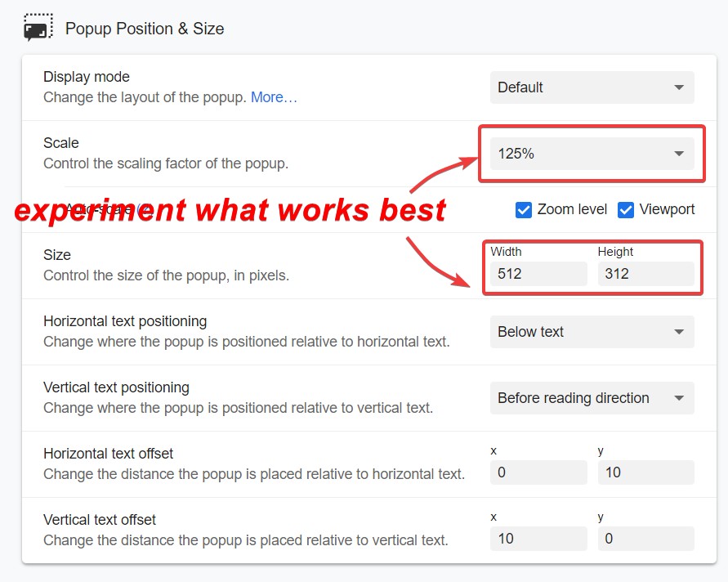
Task: Expand the Vertical text positioning dropdown
Action: pos(592,398)
